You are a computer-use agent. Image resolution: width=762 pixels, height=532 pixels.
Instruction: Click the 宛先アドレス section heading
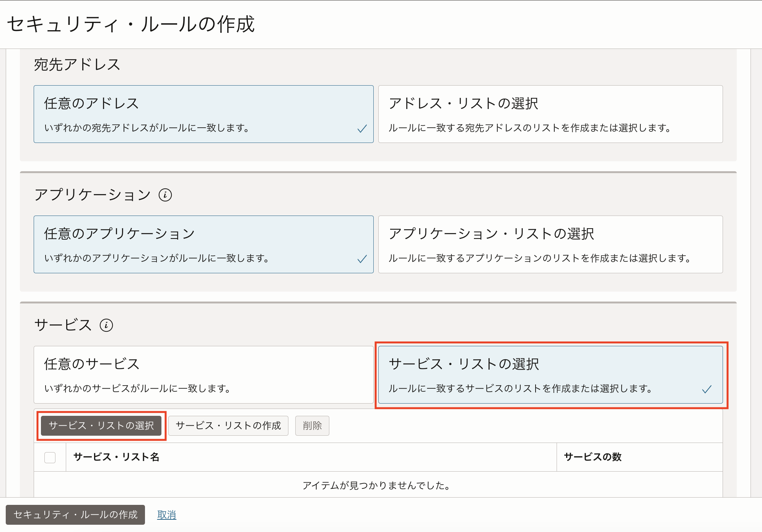(77, 65)
